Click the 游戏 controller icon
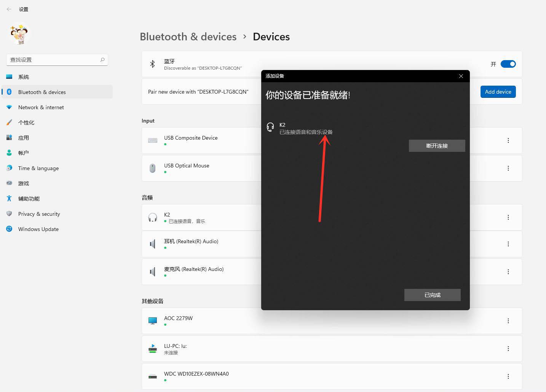 coord(9,183)
